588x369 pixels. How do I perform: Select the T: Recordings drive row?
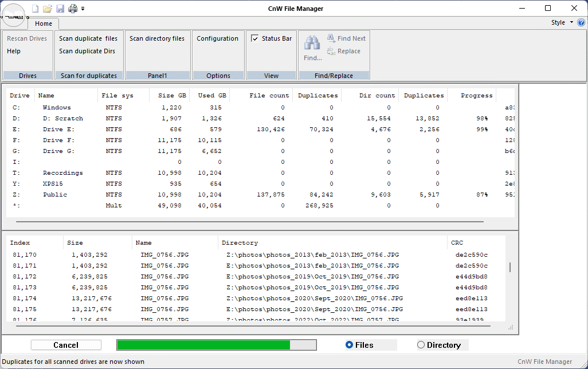pos(261,173)
